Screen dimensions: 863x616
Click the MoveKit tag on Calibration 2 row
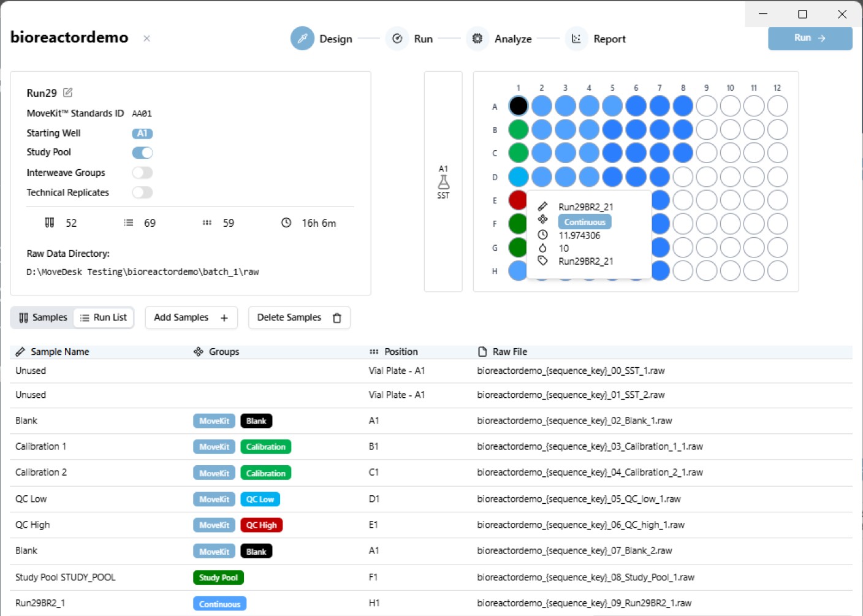[214, 473]
